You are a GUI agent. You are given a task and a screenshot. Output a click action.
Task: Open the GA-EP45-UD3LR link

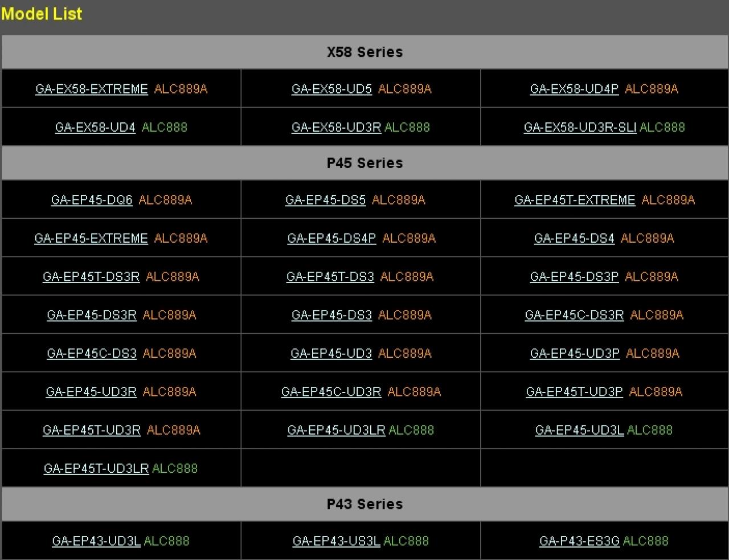click(x=336, y=430)
